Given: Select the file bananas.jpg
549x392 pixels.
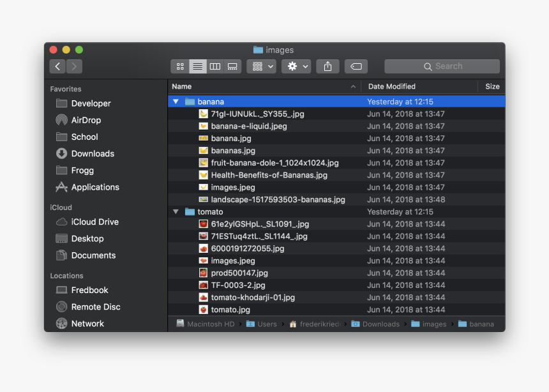Looking at the screenshot, I should (233, 151).
